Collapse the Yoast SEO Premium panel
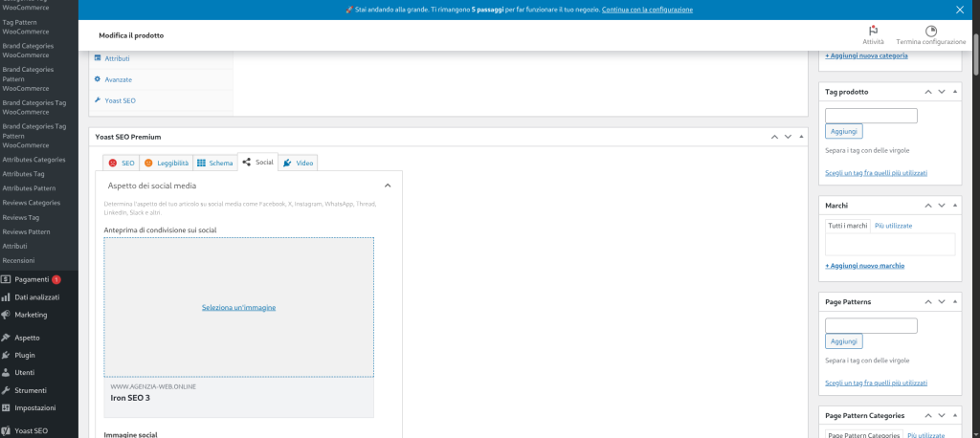Screen dimensions: 980x438 (x=802, y=137)
